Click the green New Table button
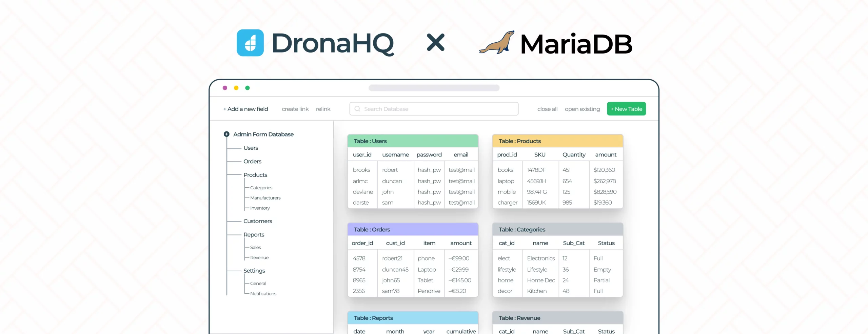868x334 pixels. pos(626,109)
